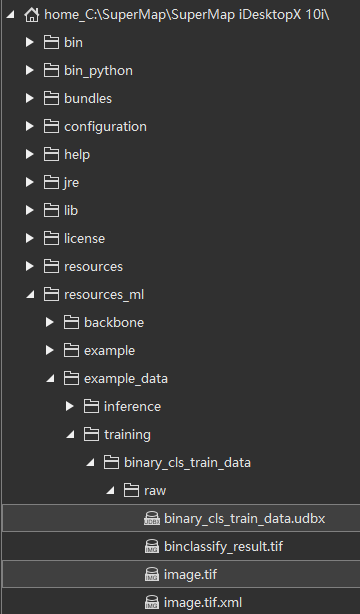Click the training folder icon
This screenshot has height=614, width=360.
[91, 435]
